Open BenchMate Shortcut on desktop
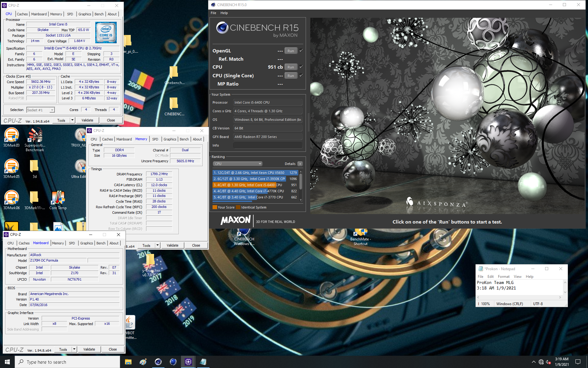 (x=360, y=237)
